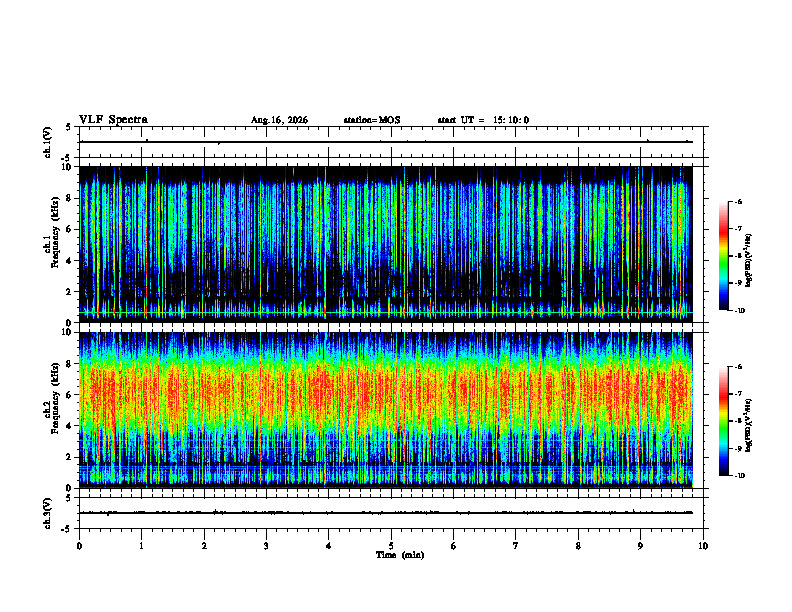Click the "8" kHz tick on ch.2 axis
Viewport: 792px width, 612px height.
tap(70, 364)
